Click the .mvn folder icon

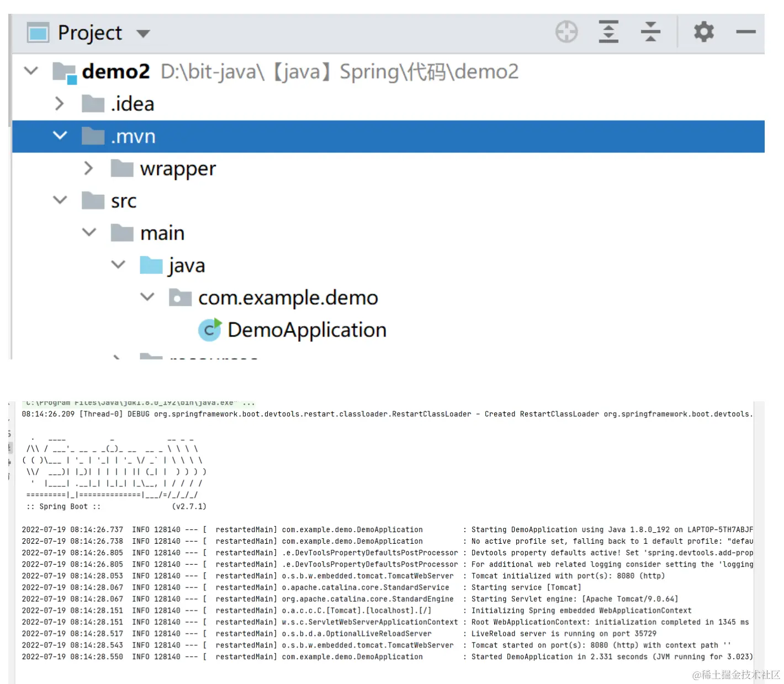point(93,136)
